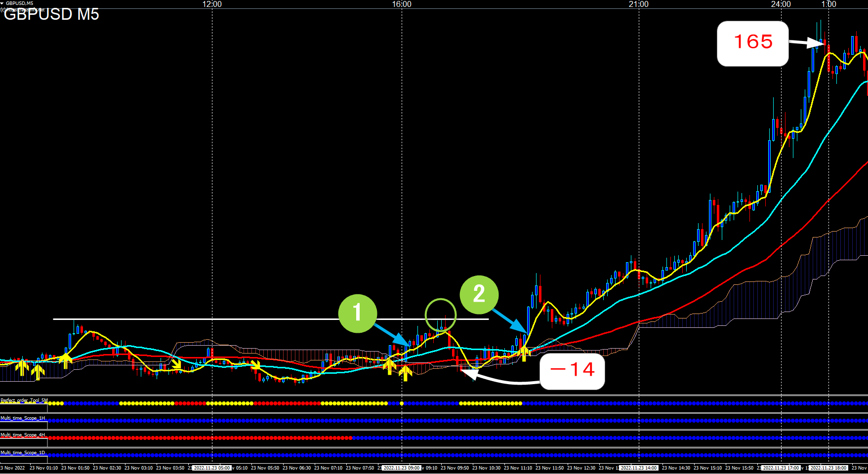Click the 23 Nov 11:50 axis label
This screenshot has width=868, height=474.
549,468
